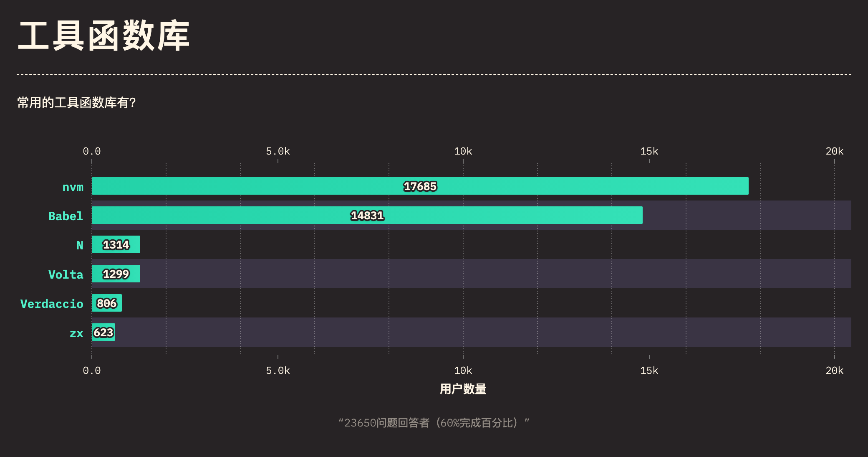Click the nvm bar showing 17685

420,186
